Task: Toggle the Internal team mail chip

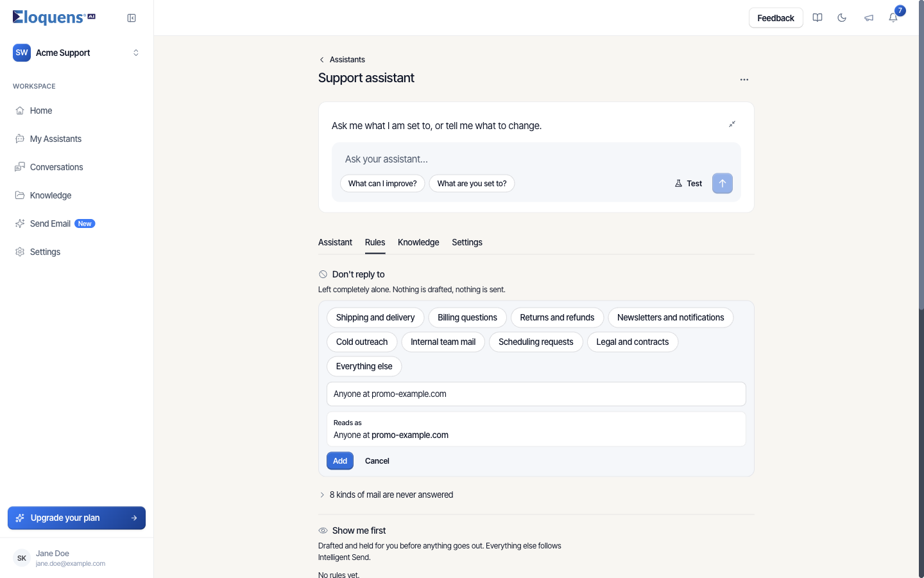Action: [x=443, y=342]
